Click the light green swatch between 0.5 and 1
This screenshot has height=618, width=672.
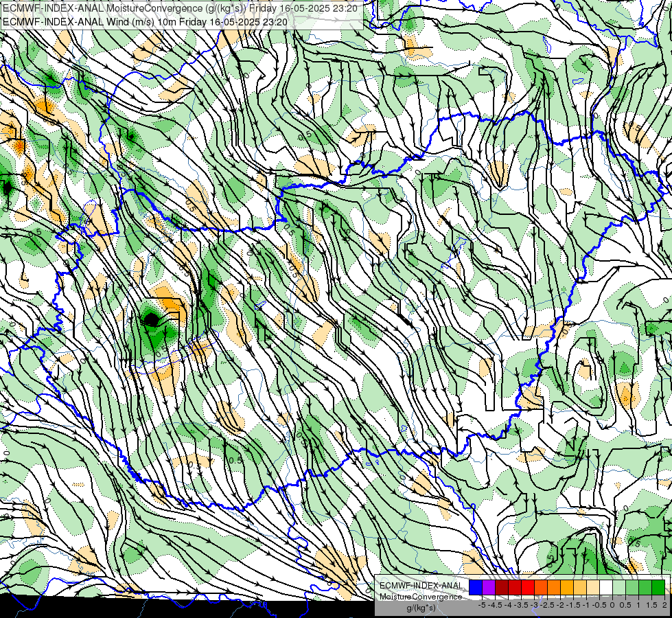click(x=632, y=587)
